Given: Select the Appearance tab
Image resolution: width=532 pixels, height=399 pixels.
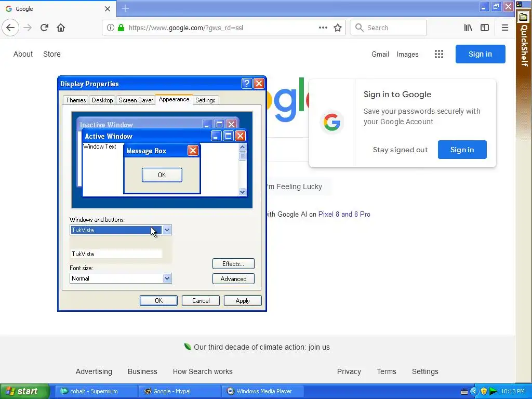Looking at the screenshot, I should (x=174, y=99).
